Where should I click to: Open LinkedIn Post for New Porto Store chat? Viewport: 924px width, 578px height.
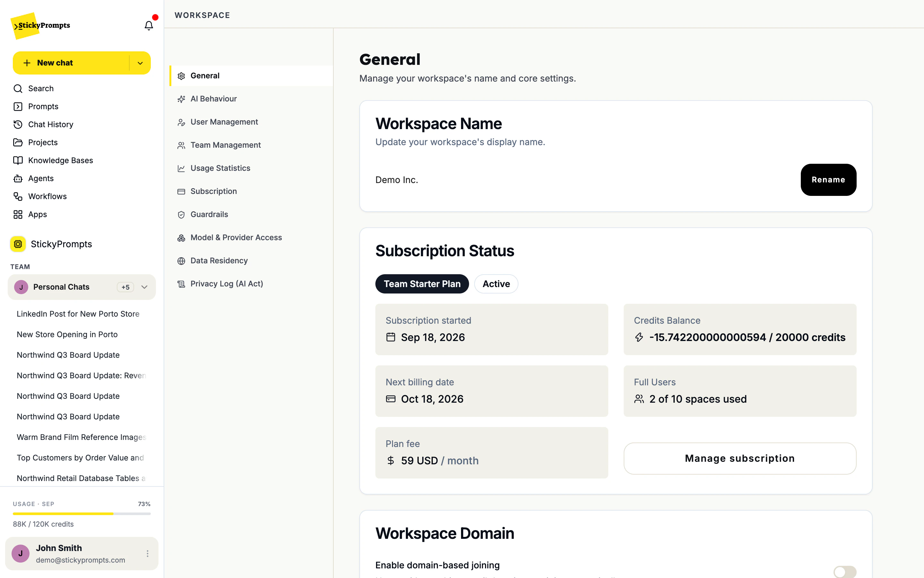click(78, 314)
